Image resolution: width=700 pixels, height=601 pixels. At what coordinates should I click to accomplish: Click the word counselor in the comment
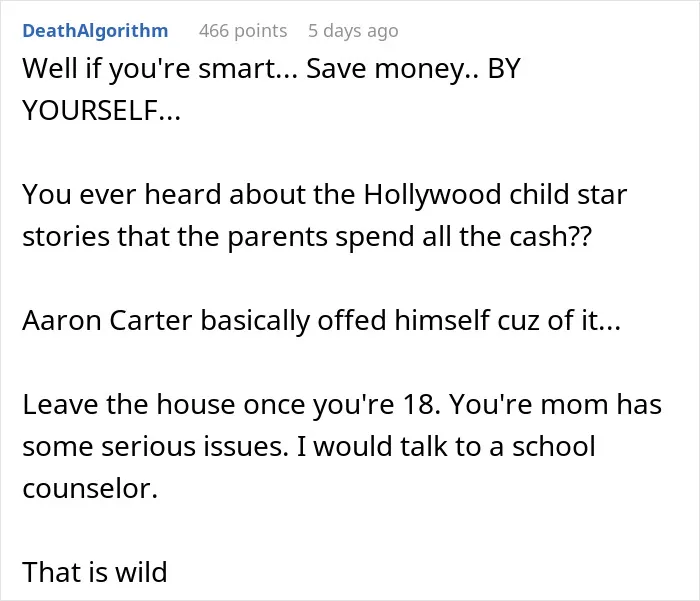click(90, 489)
